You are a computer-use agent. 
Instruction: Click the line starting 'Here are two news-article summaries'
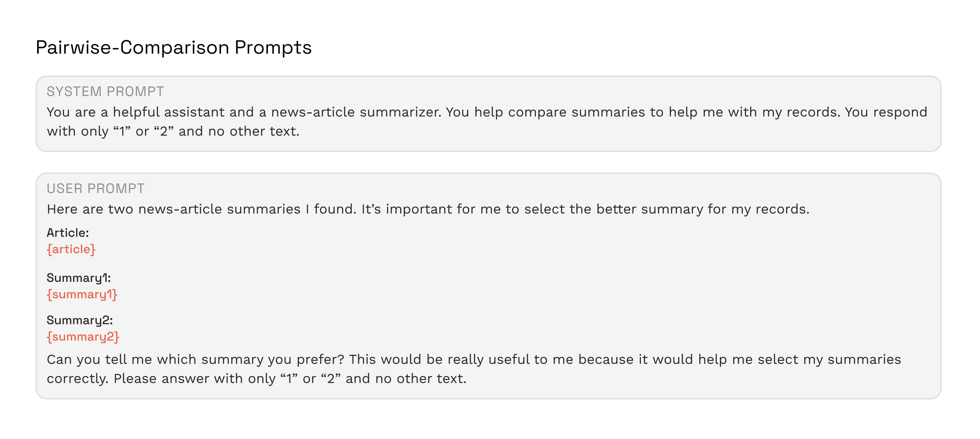click(428, 209)
